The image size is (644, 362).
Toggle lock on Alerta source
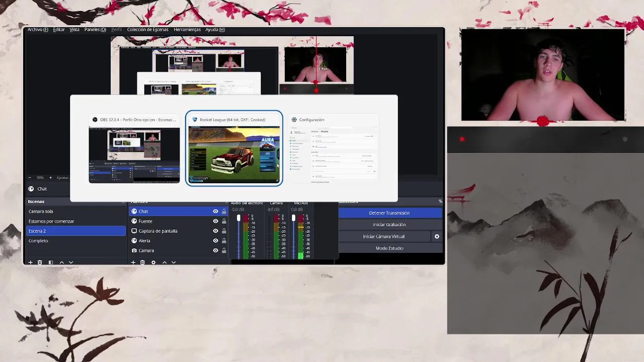tap(224, 241)
